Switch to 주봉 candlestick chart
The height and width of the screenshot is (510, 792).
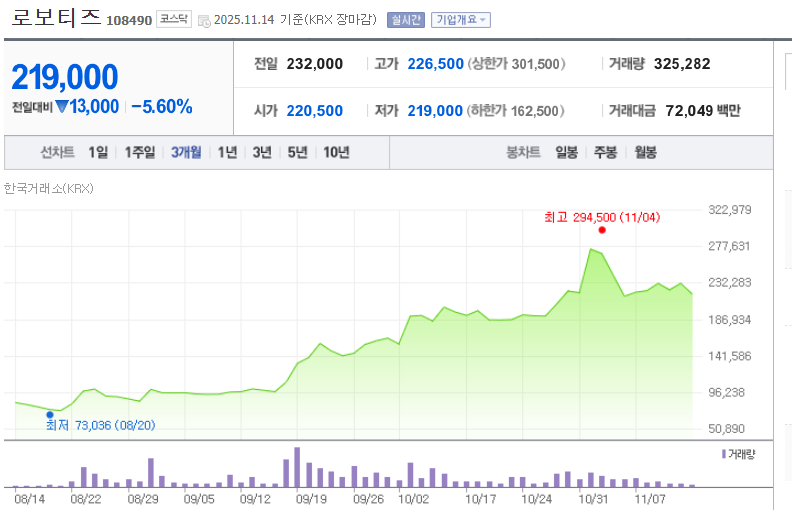click(605, 152)
